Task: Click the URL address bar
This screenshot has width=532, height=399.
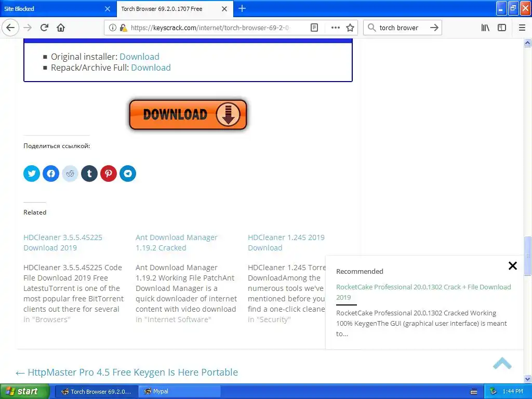Action: [x=210, y=28]
